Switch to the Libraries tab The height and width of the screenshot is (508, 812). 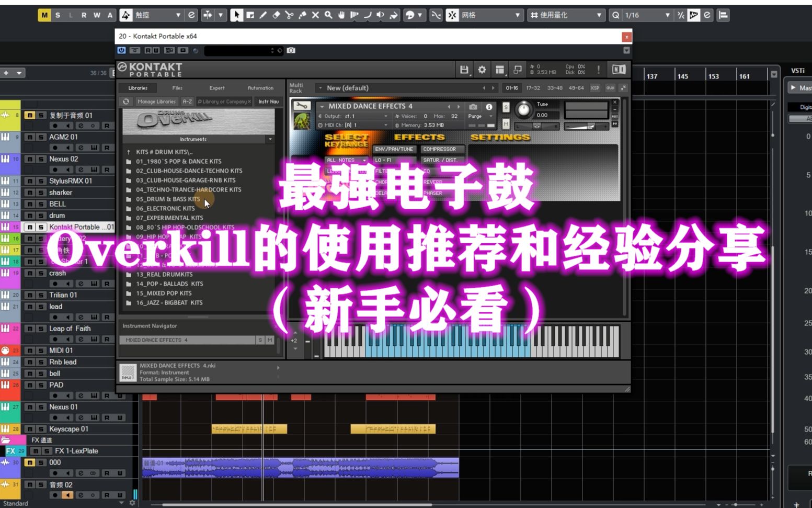[x=138, y=88]
